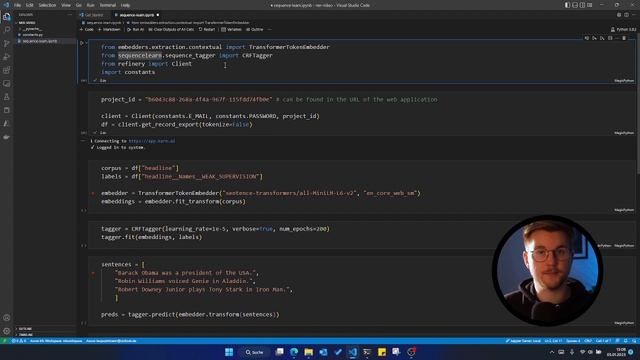Delete the first cell with trash icon
This screenshot has height=360, width=640.
coord(624,38)
